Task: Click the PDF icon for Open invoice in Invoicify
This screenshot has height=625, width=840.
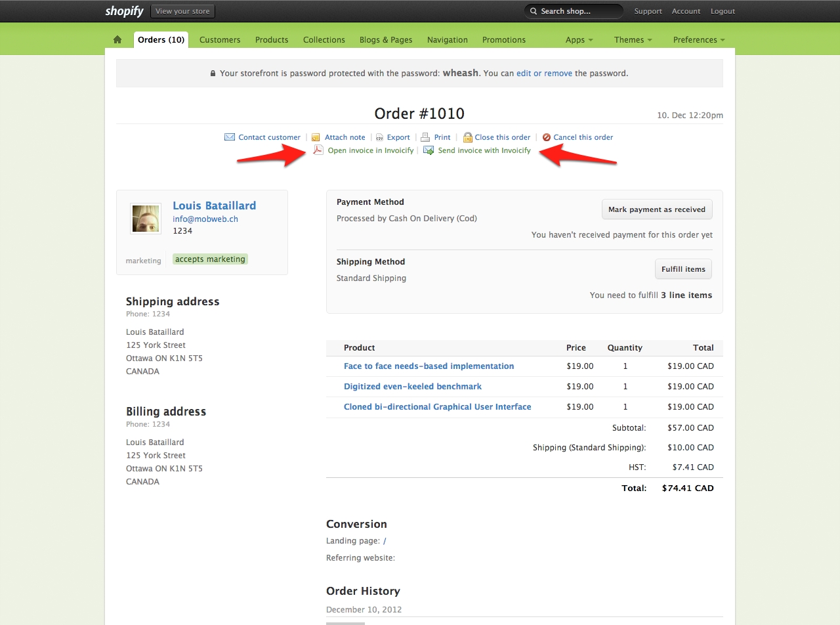Action: coord(318,150)
